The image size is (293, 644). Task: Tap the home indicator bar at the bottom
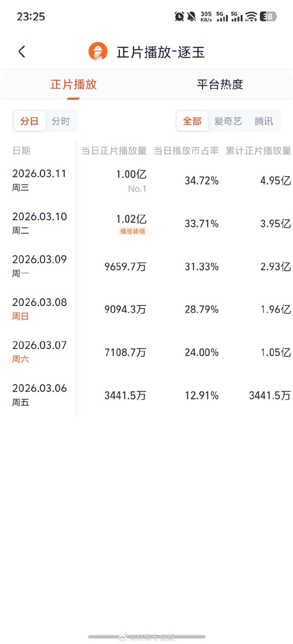tap(146, 636)
